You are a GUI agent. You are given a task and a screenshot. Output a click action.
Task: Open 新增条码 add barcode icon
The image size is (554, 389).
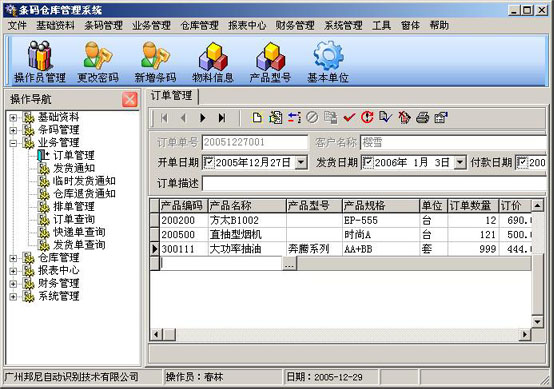pos(155,62)
